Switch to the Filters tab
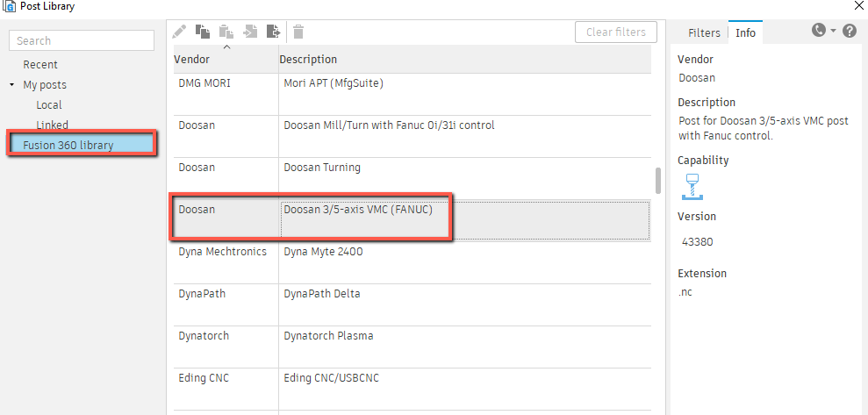 pos(704,32)
